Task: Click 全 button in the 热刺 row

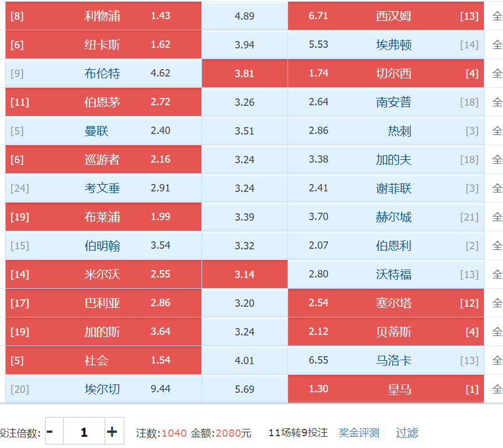Action: click(x=497, y=131)
